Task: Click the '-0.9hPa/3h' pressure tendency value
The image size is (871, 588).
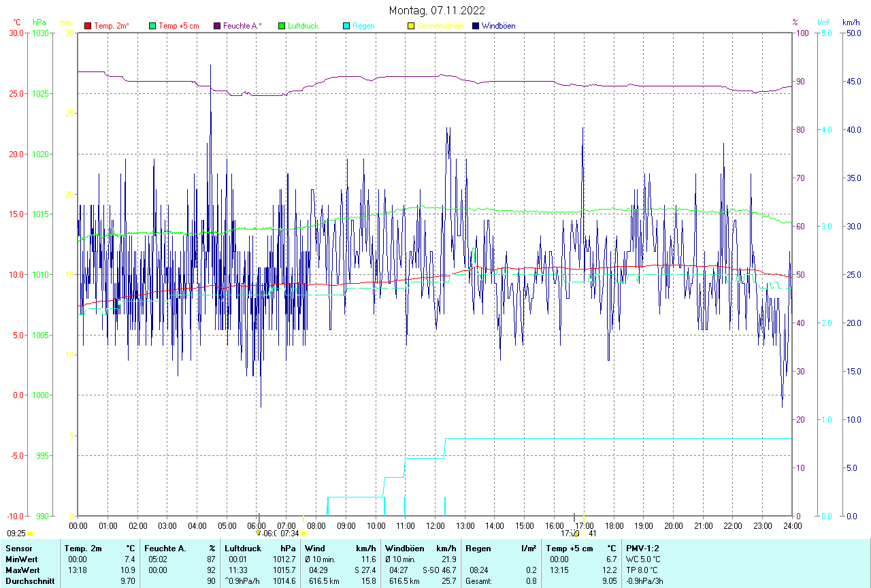Action: 645,581
